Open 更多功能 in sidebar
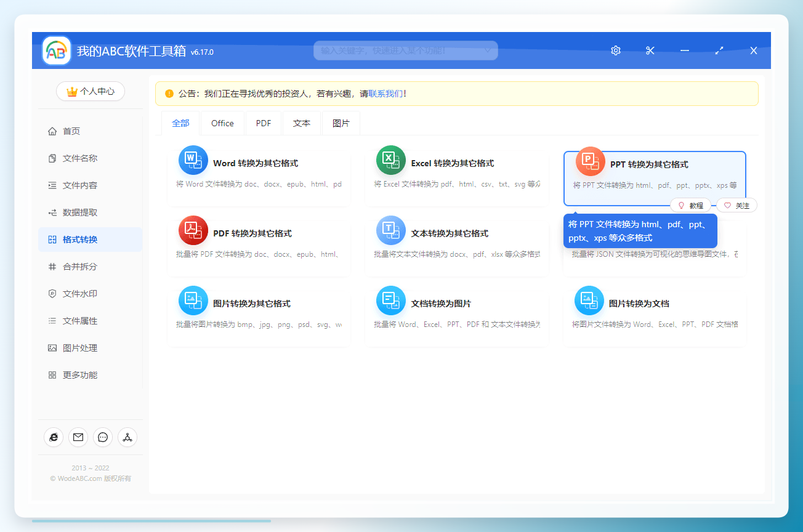Screen dimensions: 803x532 [x=91, y=375]
